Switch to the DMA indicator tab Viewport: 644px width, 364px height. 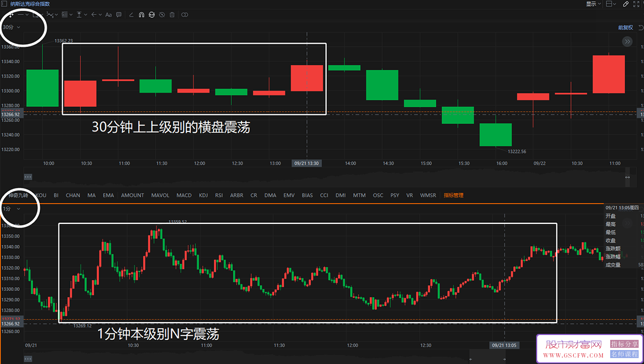tap(270, 195)
